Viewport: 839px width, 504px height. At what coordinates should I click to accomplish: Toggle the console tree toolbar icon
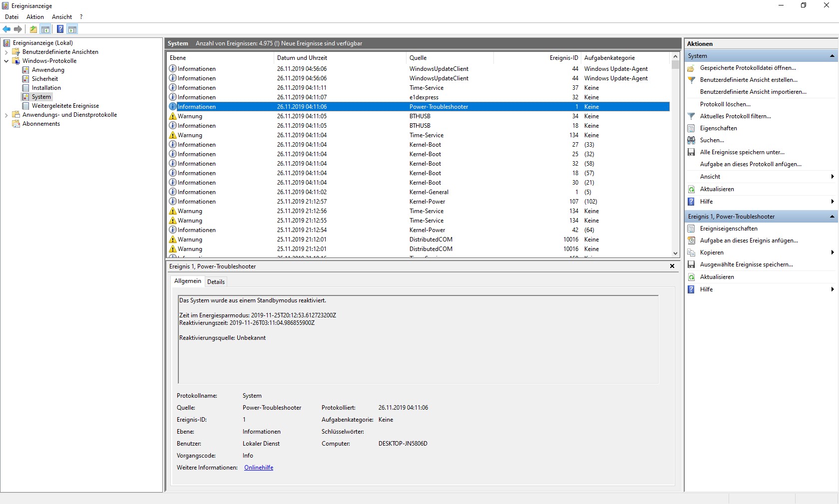[x=45, y=29]
